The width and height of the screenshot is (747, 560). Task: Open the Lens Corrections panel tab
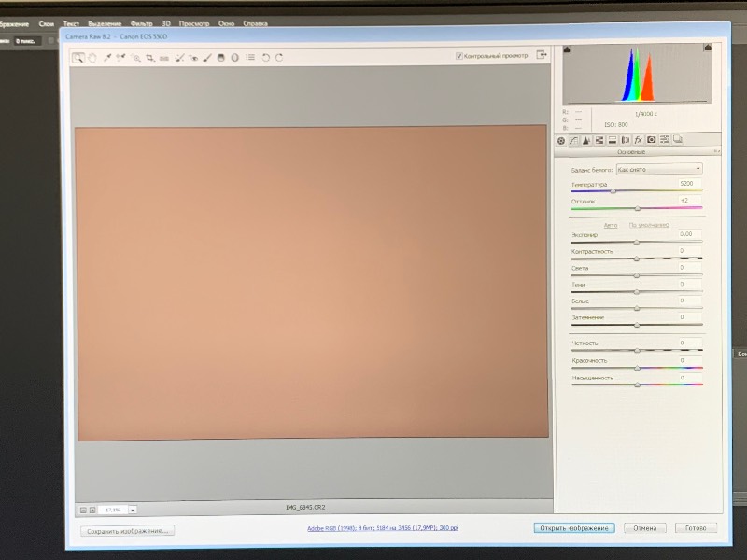pos(625,140)
